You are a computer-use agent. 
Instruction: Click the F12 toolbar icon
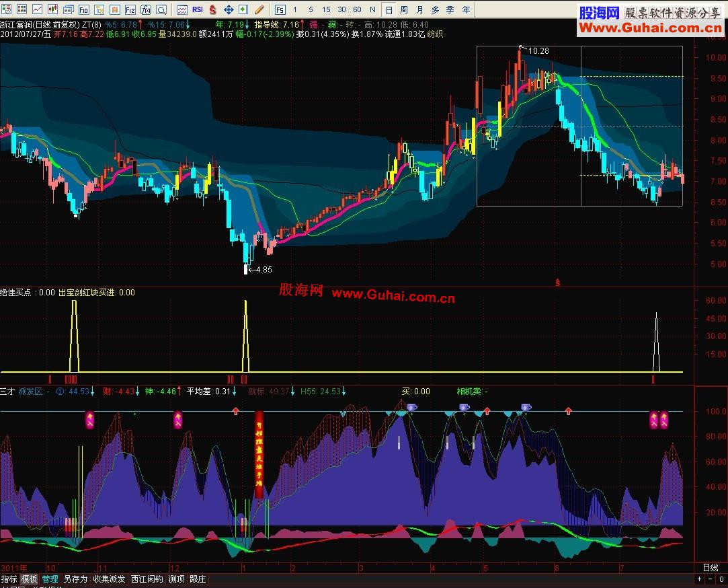tap(130, 9)
